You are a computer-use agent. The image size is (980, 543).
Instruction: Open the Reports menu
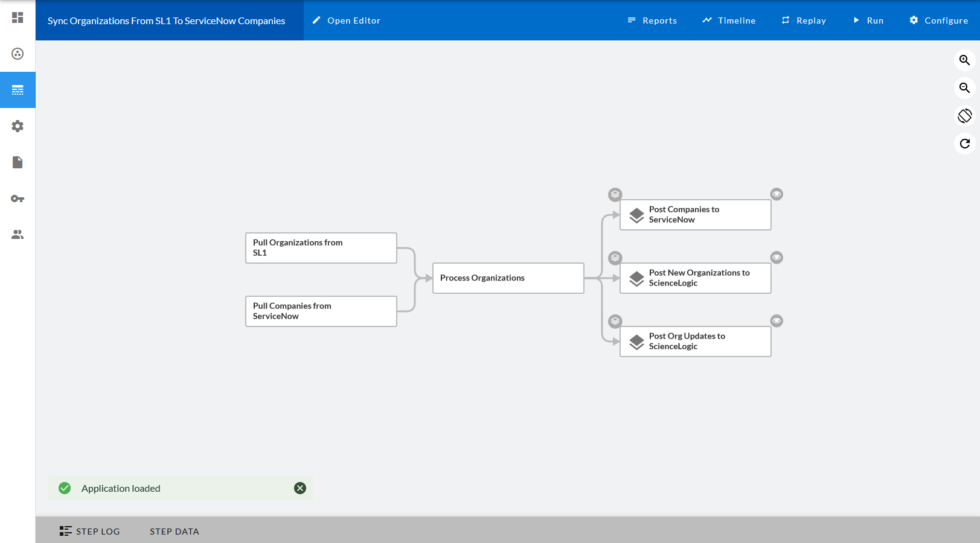(x=652, y=21)
